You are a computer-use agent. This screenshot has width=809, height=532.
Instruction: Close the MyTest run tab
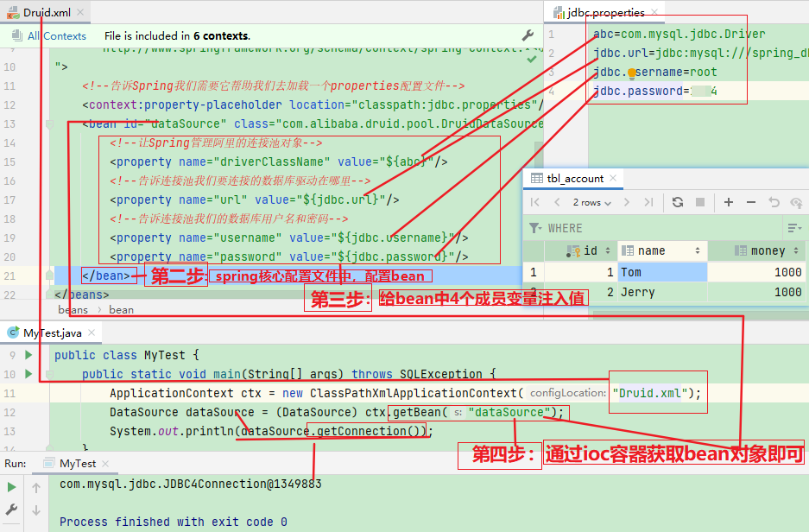[x=105, y=464]
